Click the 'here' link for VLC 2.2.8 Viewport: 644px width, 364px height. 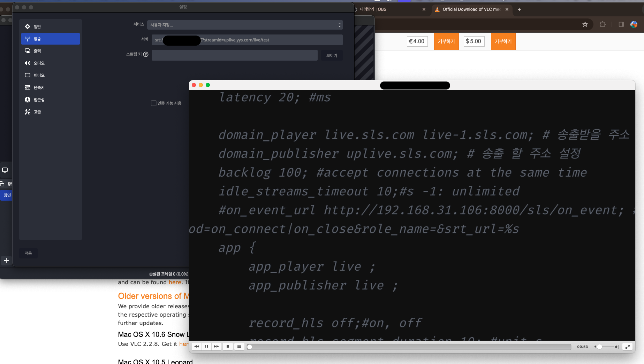184,344
